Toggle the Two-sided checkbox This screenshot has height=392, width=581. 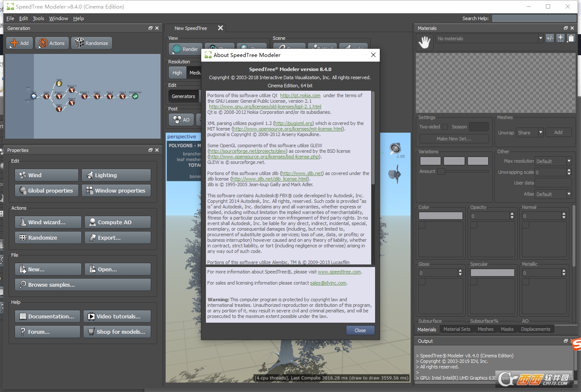coord(445,127)
